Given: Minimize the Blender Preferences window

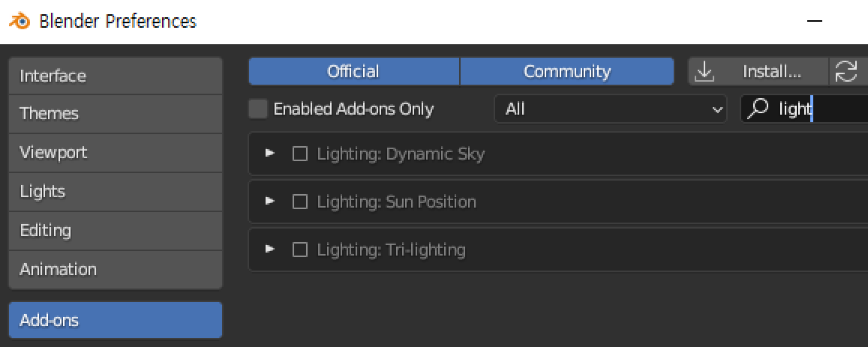Looking at the screenshot, I should 814,22.
